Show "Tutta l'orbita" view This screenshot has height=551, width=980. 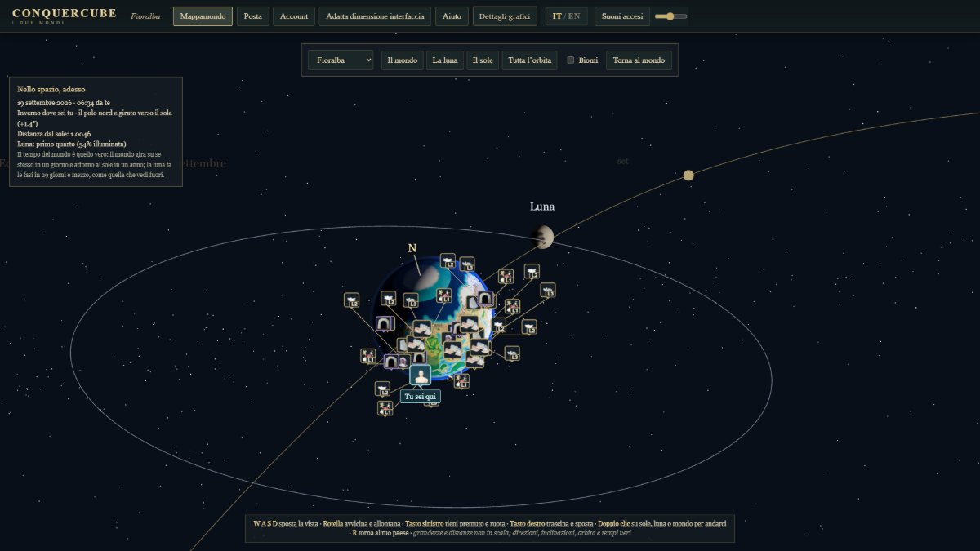tap(530, 60)
